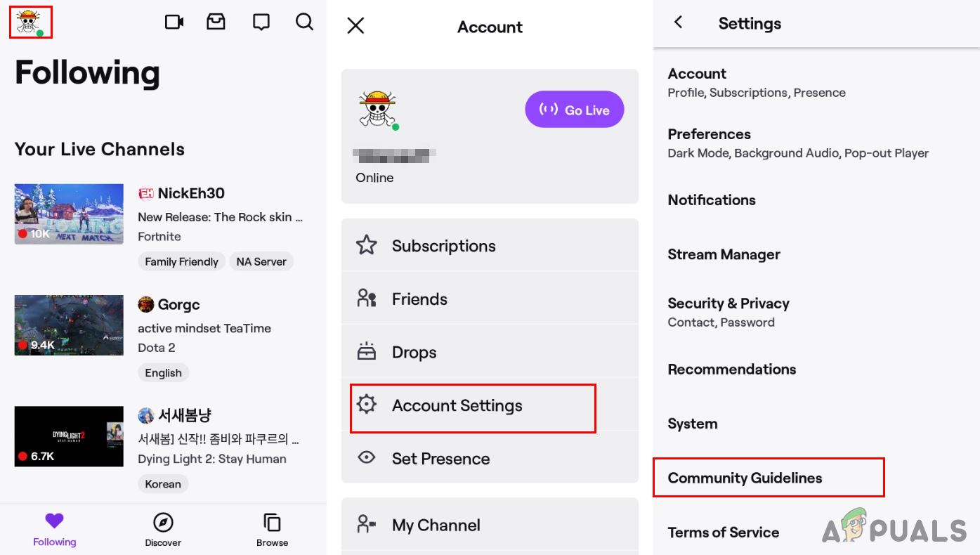Open the inbox notifications tray icon
This screenshot has height=555, width=980.
pos(216,22)
